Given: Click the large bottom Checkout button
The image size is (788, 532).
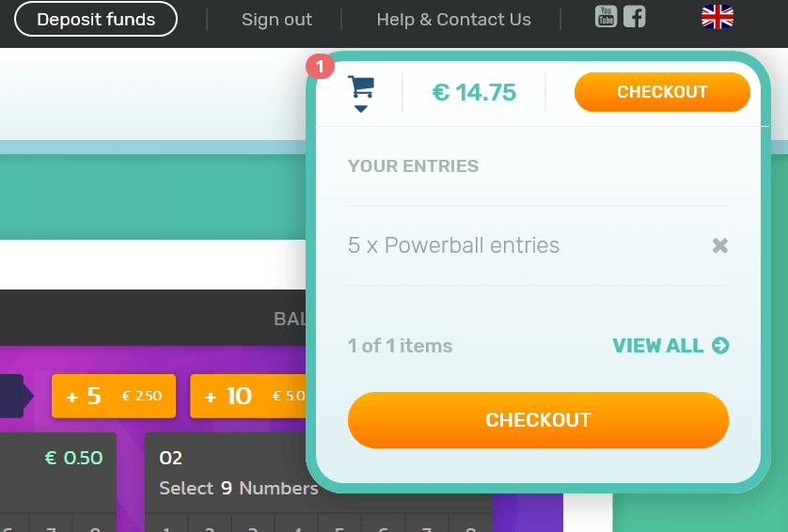Looking at the screenshot, I should 538,420.
